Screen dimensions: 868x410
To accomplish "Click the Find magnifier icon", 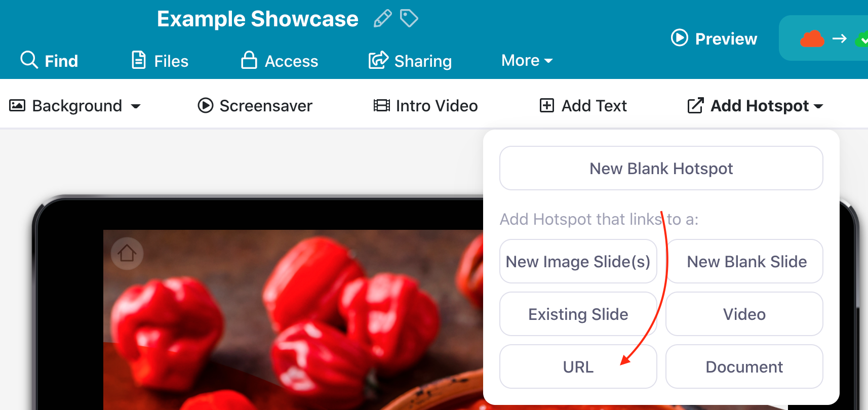I will click(29, 60).
